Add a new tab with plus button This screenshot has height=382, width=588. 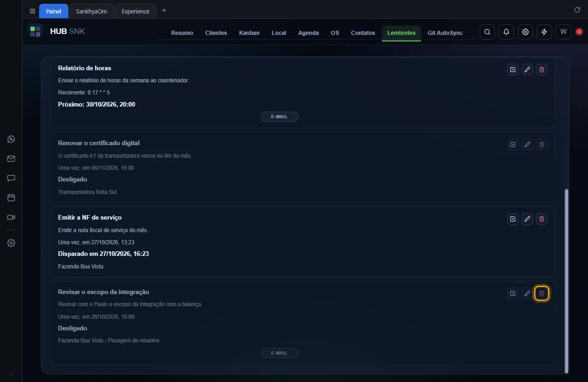pos(164,10)
